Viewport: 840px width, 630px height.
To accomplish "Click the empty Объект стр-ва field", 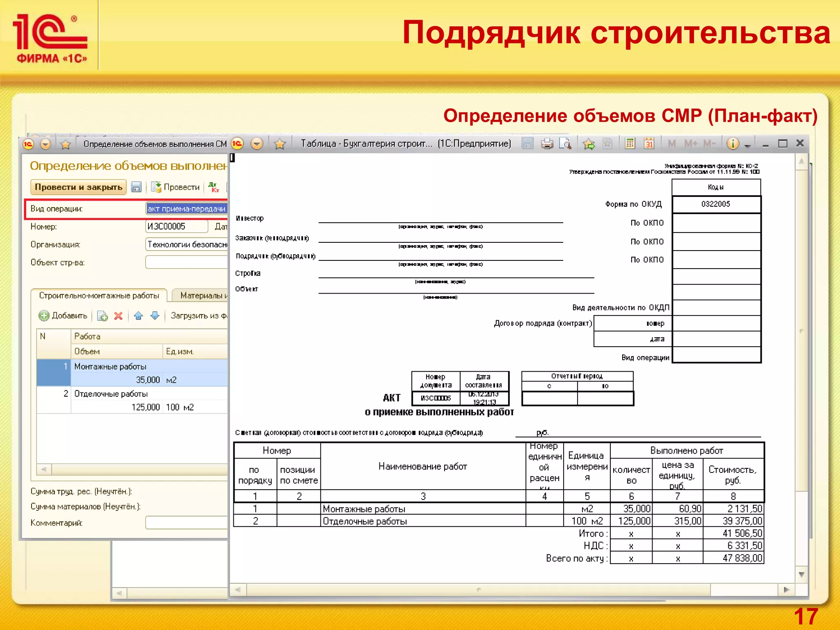I will [187, 262].
